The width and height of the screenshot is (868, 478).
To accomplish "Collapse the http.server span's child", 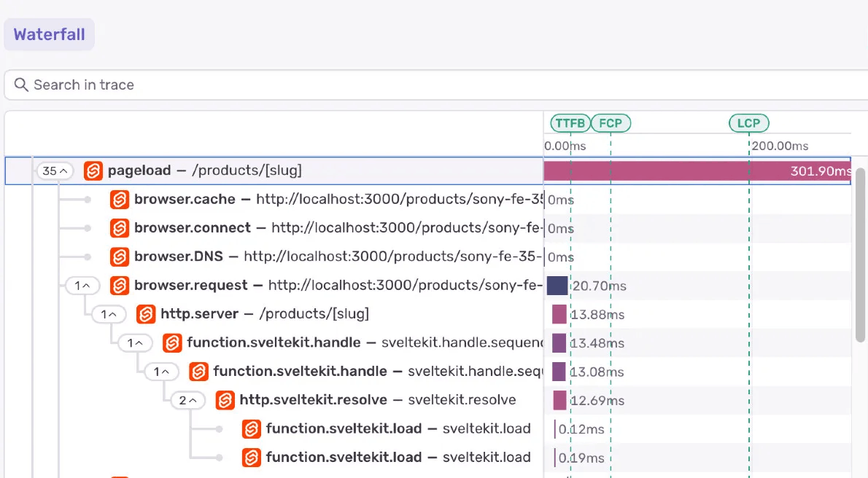I will pyautogui.click(x=109, y=314).
